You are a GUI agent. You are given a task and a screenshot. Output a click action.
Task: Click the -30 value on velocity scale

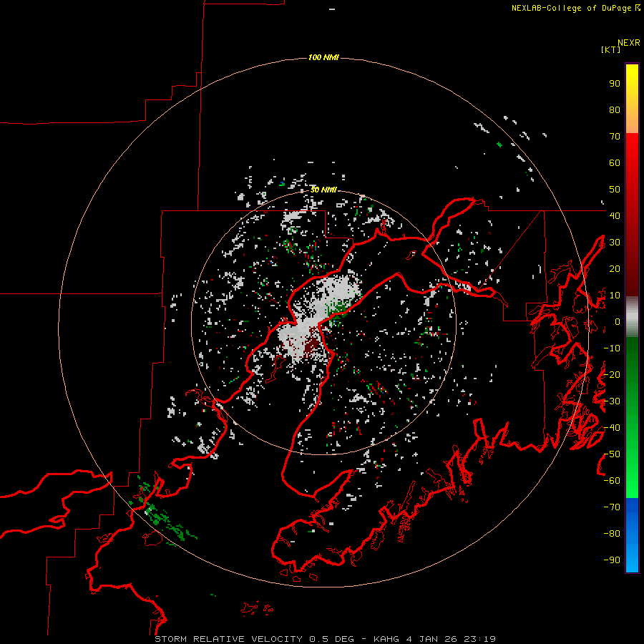612,401
